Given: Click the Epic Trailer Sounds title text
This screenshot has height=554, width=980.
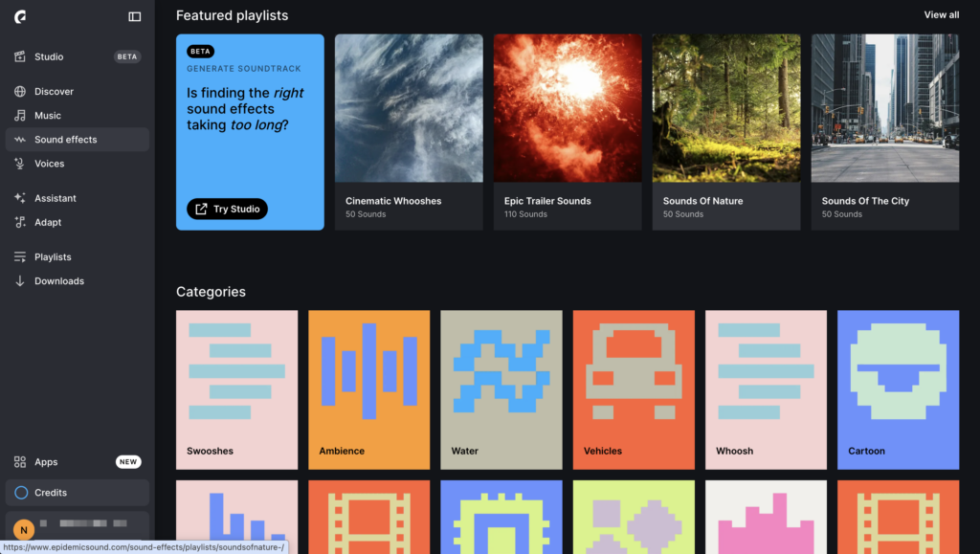Looking at the screenshot, I should point(547,201).
